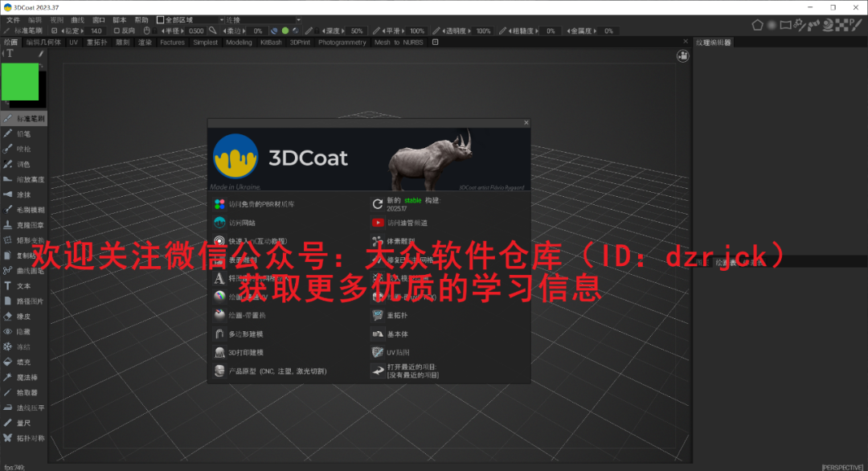The width and height of the screenshot is (868, 471).
Task: Open the 全部区域 dropdown arrow
Action: point(222,20)
